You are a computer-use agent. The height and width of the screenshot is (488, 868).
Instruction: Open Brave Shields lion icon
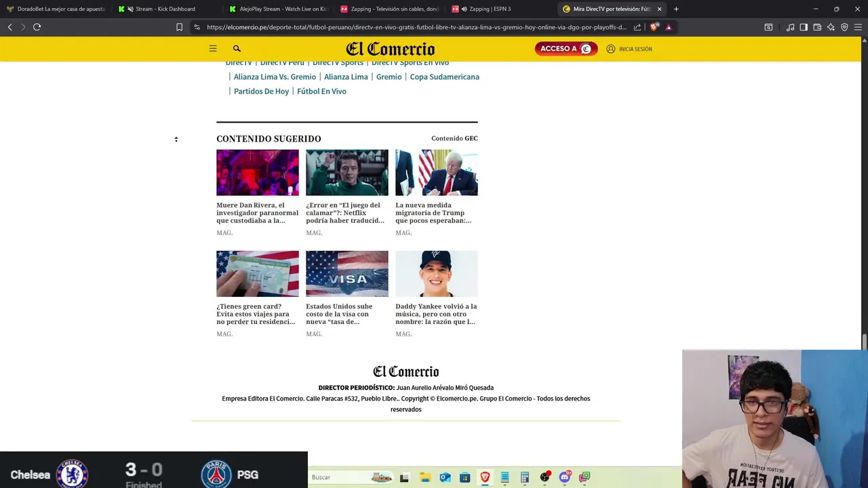[654, 27]
